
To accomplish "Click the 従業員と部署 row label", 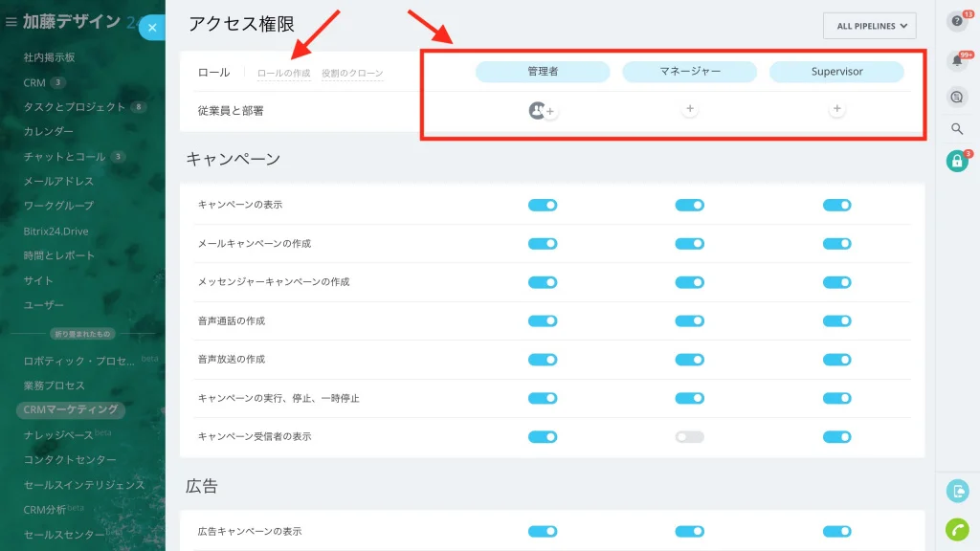I will tap(231, 111).
